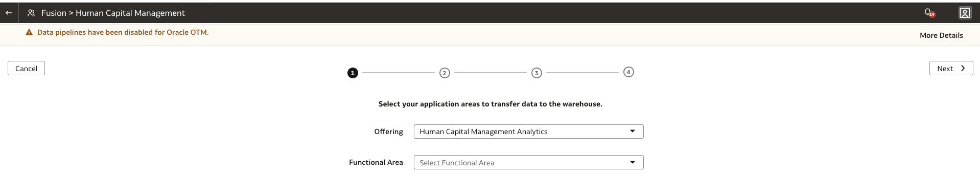Open the notifications bell icon
This screenshot has height=195, width=980.
929,13
